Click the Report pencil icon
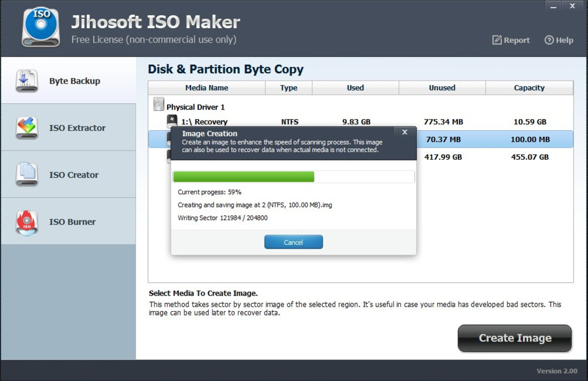588x381 pixels. pos(497,40)
